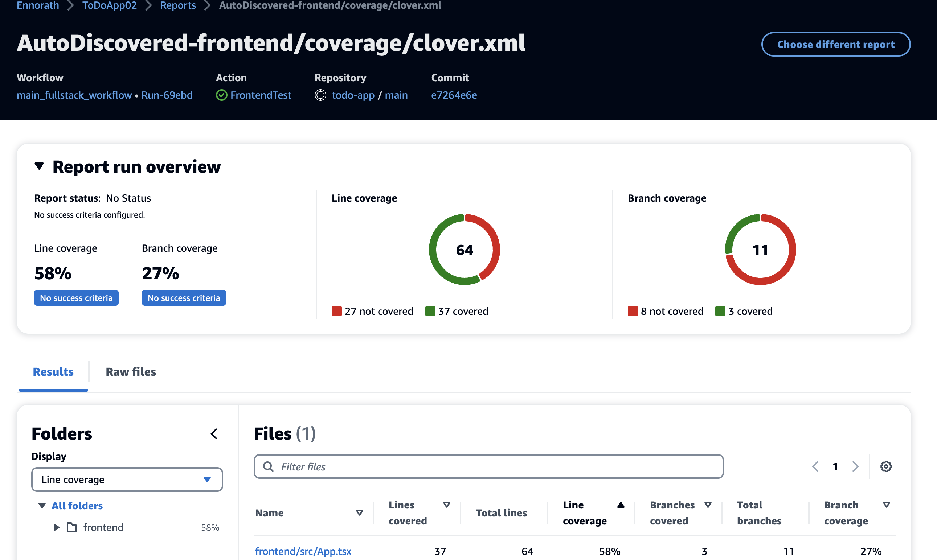Collapse the Folders panel using chevron
Screen dimensions: 937x560
click(x=214, y=433)
